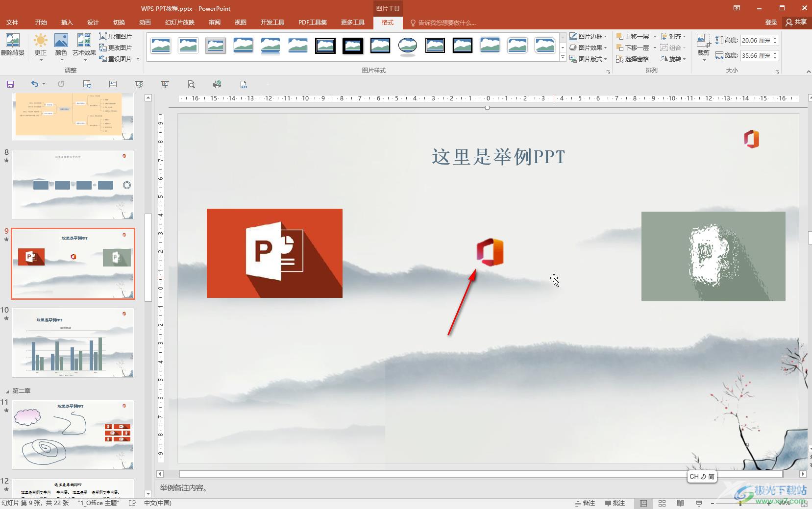Fit slide to current window
The width and height of the screenshot is (812, 509).
click(x=804, y=503)
